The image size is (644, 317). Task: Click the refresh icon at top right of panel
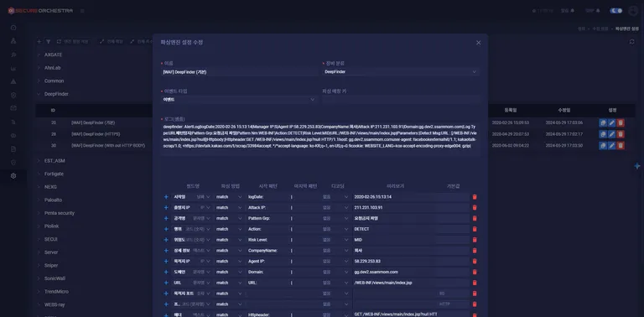(631, 41)
